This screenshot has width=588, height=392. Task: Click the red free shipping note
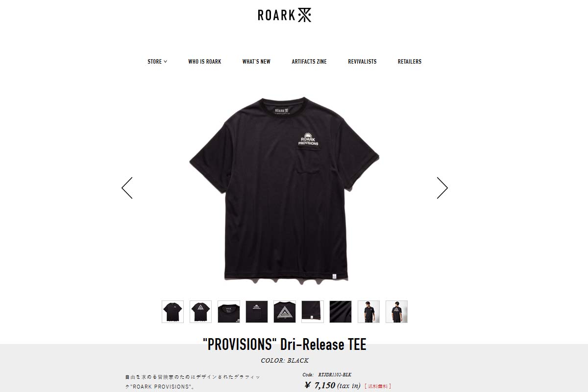coord(378,386)
